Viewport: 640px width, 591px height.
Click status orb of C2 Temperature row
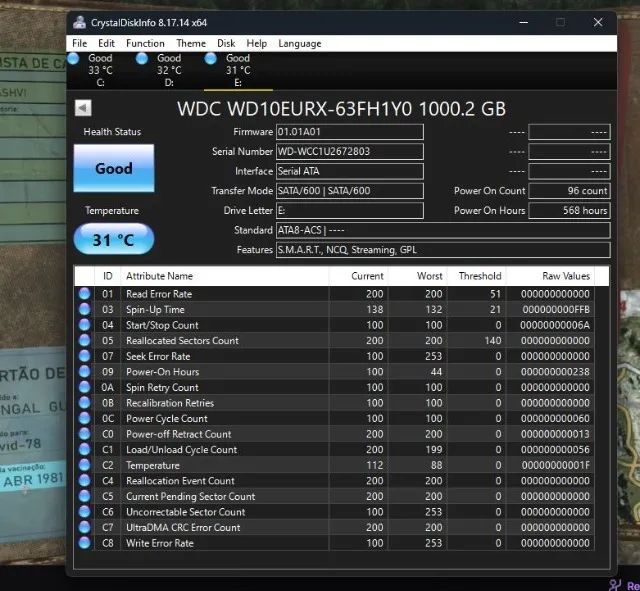tap(84, 465)
